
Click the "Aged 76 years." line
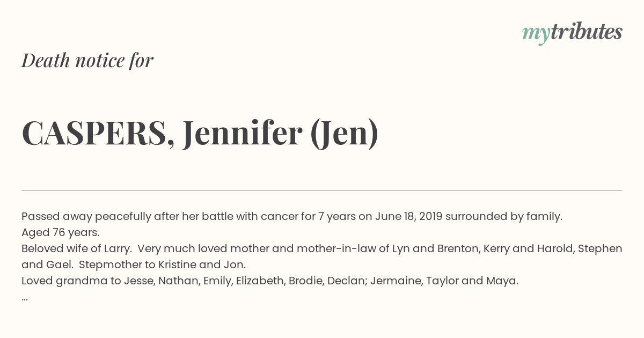(61, 233)
